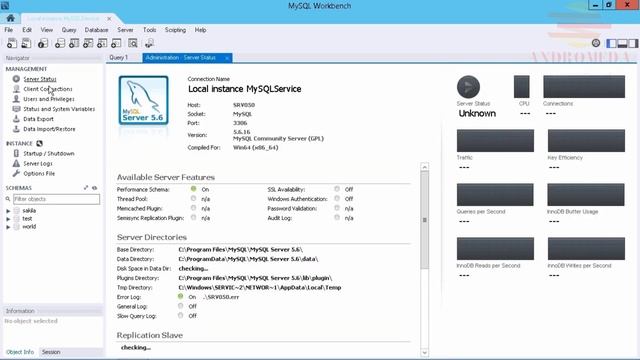
Task: Toggle right sidebar panel visibility icon
Action: pos(633,43)
